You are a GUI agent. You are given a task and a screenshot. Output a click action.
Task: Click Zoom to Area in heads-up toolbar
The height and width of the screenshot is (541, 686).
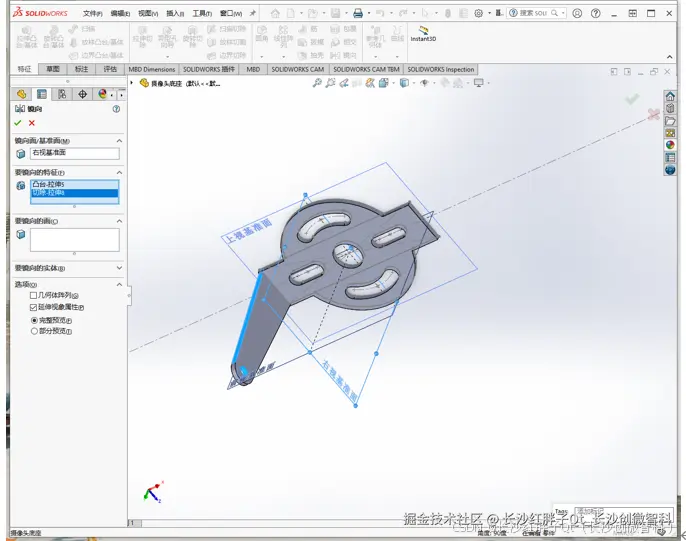[x=330, y=83]
